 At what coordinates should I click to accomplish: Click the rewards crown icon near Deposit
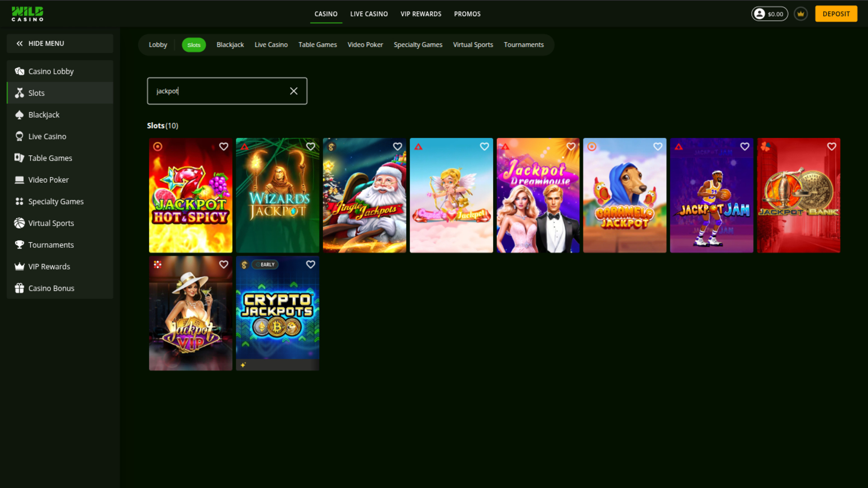pos(800,14)
